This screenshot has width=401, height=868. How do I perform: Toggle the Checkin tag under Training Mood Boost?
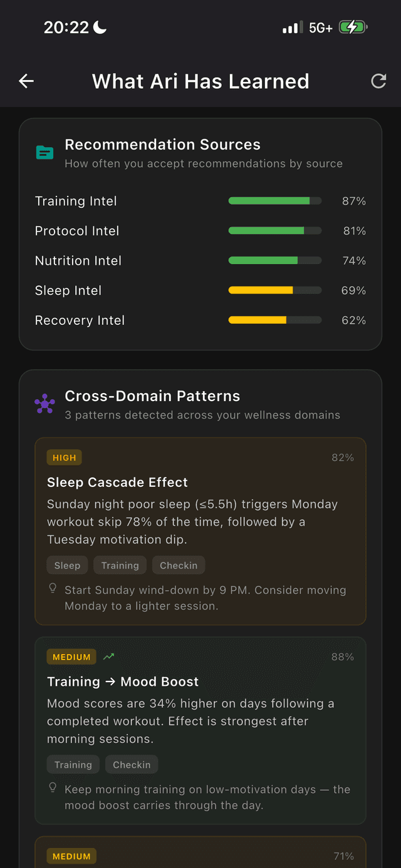[x=132, y=764]
